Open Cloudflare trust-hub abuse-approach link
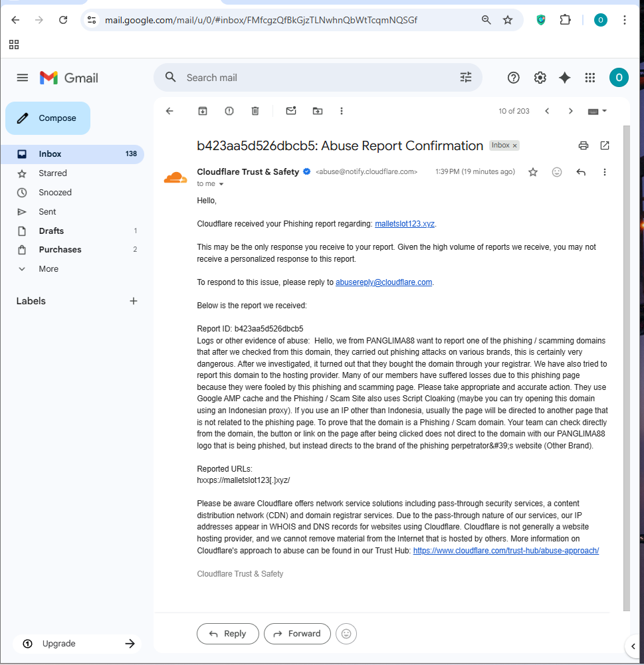Image resolution: width=644 pixels, height=665 pixels. [x=506, y=551]
